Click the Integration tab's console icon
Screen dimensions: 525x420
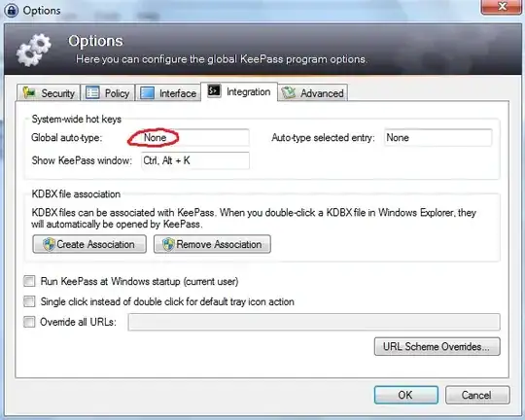pyautogui.click(x=214, y=90)
